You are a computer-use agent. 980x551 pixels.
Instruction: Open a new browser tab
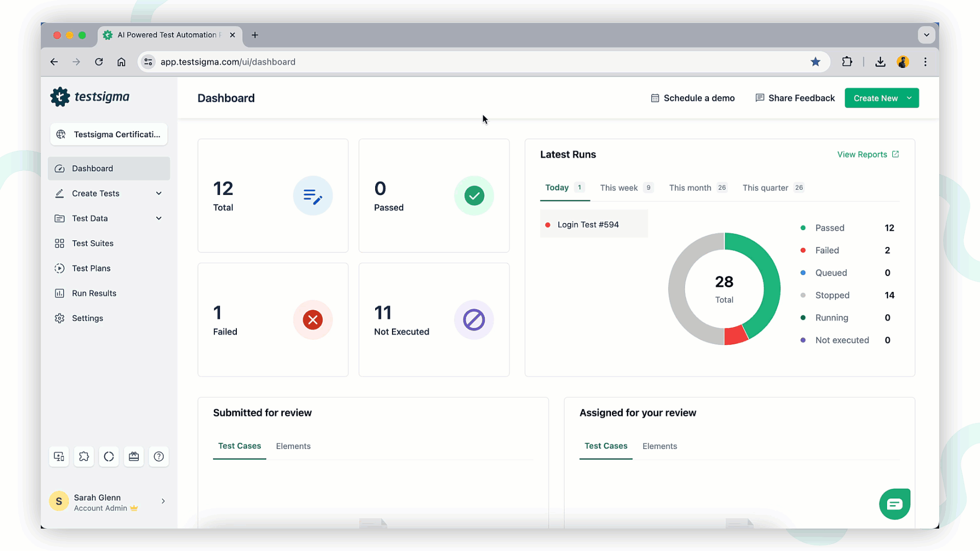click(255, 35)
